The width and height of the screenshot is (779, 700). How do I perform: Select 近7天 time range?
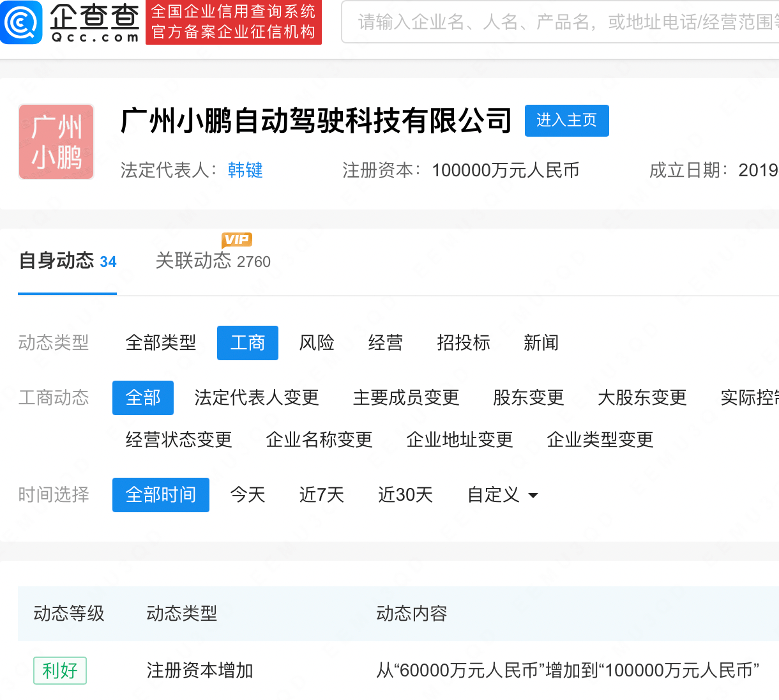pos(322,495)
